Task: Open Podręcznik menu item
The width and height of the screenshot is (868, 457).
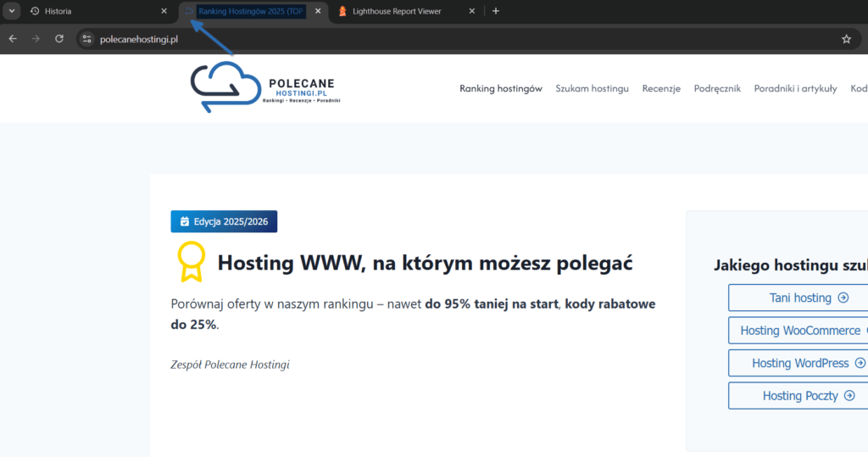Action: point(717,89)
